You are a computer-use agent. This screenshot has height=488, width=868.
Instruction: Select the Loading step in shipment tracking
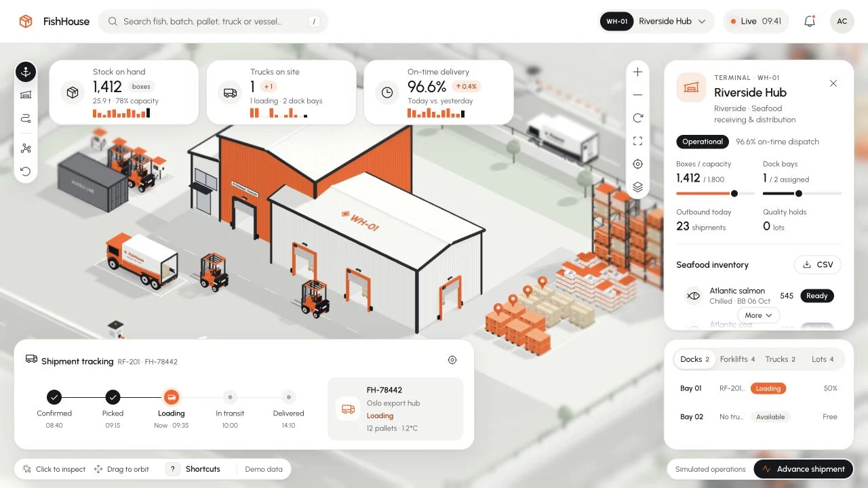tap(172, 397)
